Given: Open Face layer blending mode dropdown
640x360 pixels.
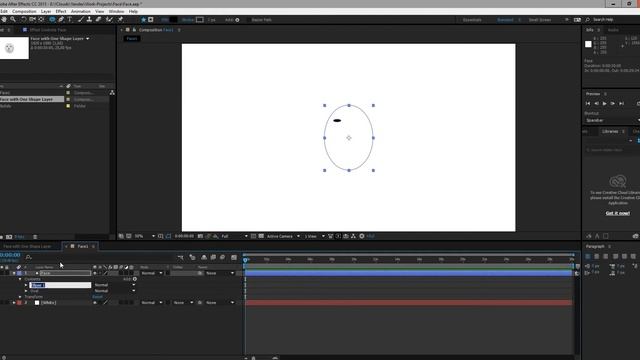Looking at the screenshot, I should pos(151,273).
